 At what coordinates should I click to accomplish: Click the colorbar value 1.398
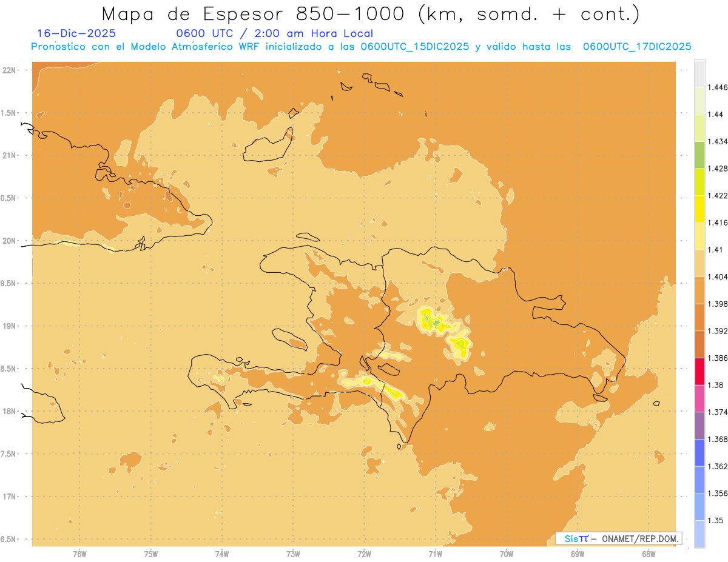[718, 304]
